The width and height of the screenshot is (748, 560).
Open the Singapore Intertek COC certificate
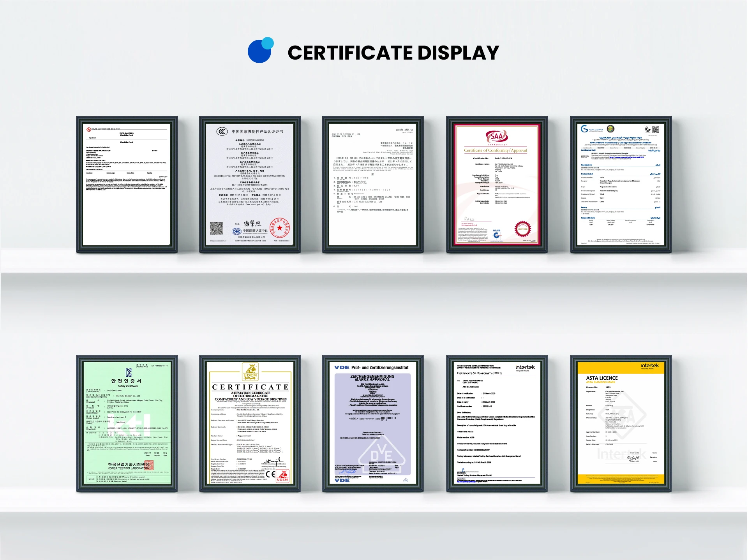[497, 423]
